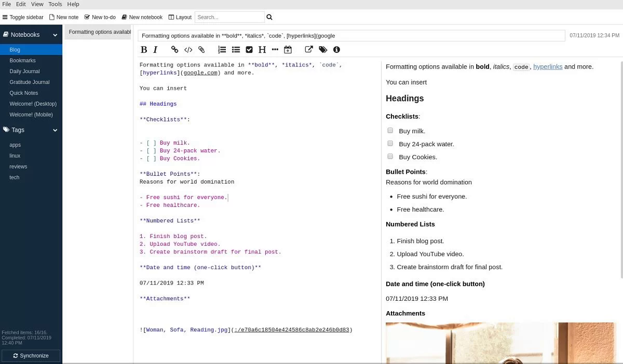
Task: Open the File menu
Action: click(x=6, y=4)
